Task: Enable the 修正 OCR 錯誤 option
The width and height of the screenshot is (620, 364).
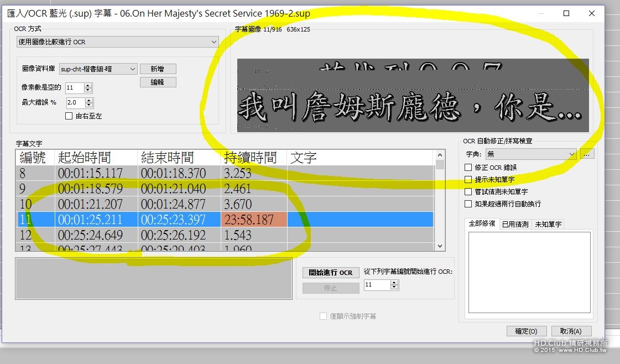Action: [x=468, y=168]
